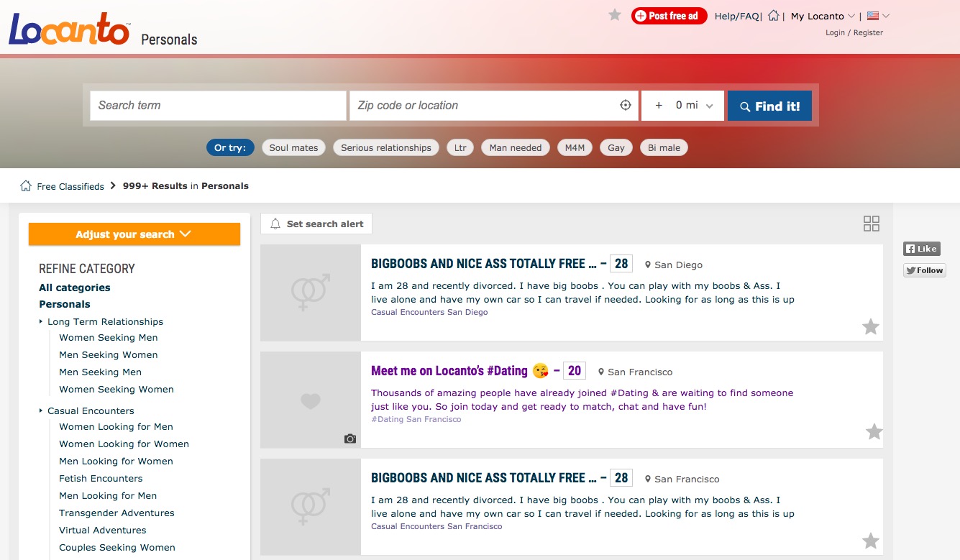Open Women Seeking Women category
Viewport: 960px width, 560px height.
click(116, 389)
